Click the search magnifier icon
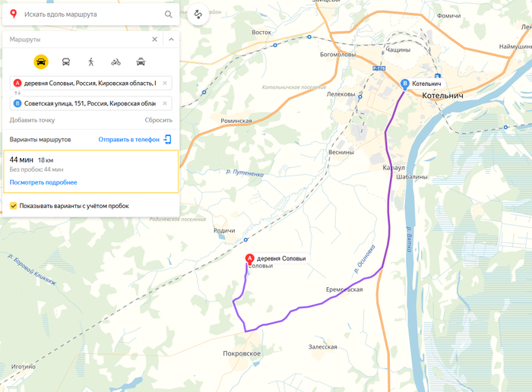Viewport: 532px width, 392px height. 168,14
